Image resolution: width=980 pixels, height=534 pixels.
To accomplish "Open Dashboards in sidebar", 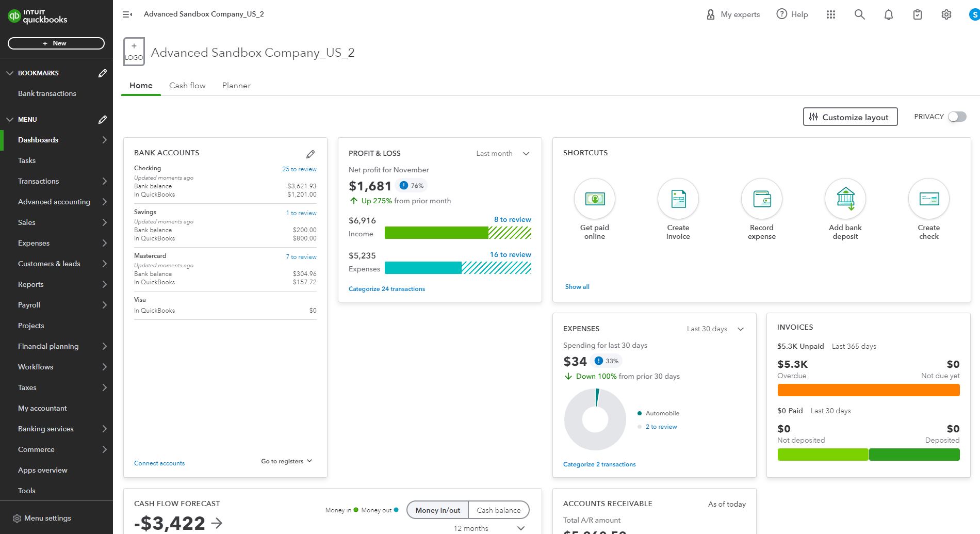I will click(57, 140).
